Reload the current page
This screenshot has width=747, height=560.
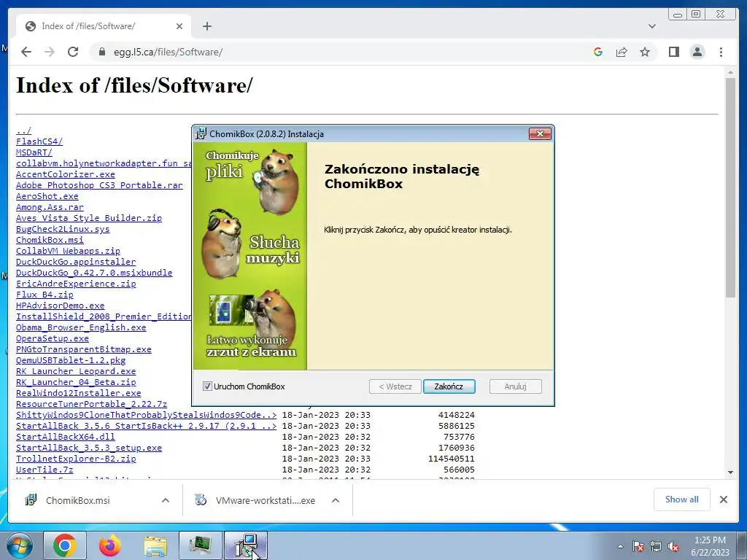(x=73, y=52)
